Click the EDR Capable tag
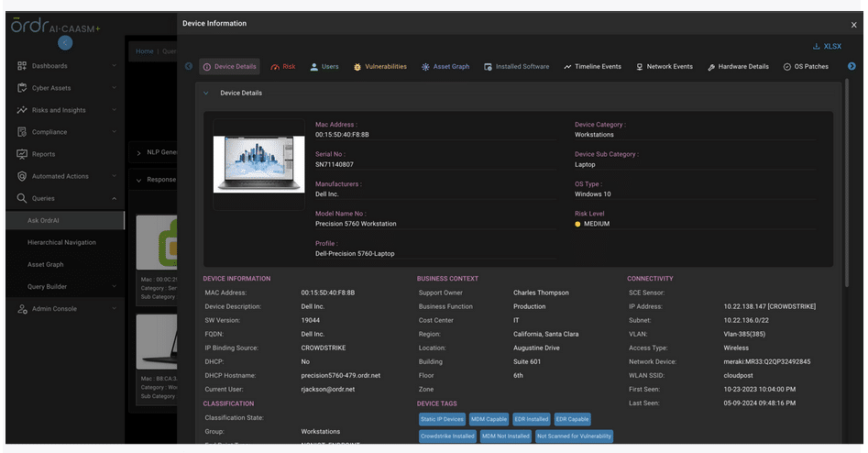Screen dimensions: 868x453 pyautogui.click(x=572, y=419)
